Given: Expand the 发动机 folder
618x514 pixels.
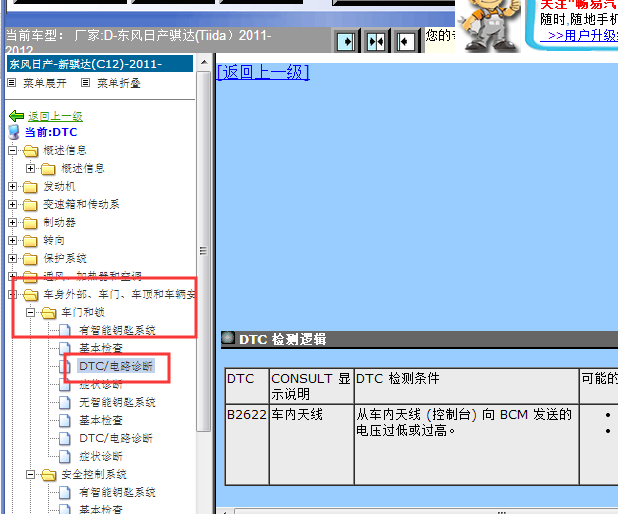Looking at the screenshot, I should [12, 186].
